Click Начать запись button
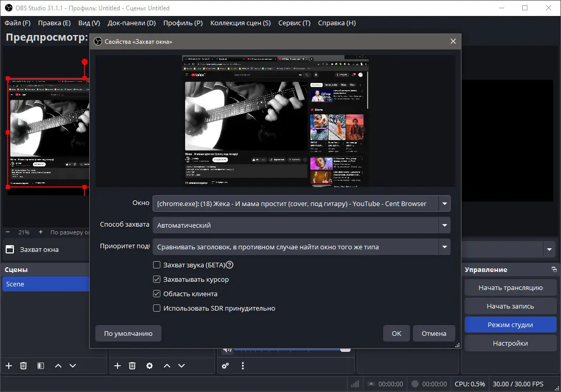Image resolution: width=561 pixels, height=392 pixels. (x=510, y=306)
